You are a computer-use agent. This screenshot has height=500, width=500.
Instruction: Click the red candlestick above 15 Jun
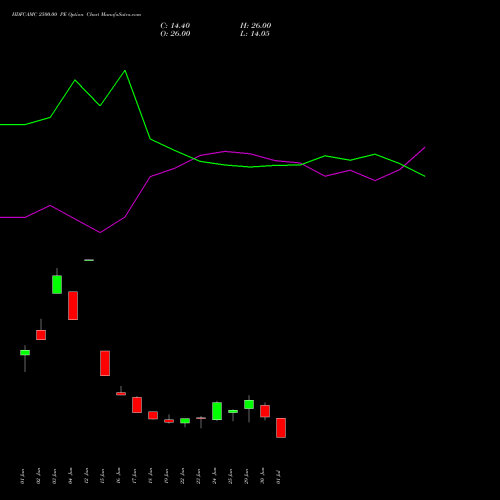(x=105, y=363)
